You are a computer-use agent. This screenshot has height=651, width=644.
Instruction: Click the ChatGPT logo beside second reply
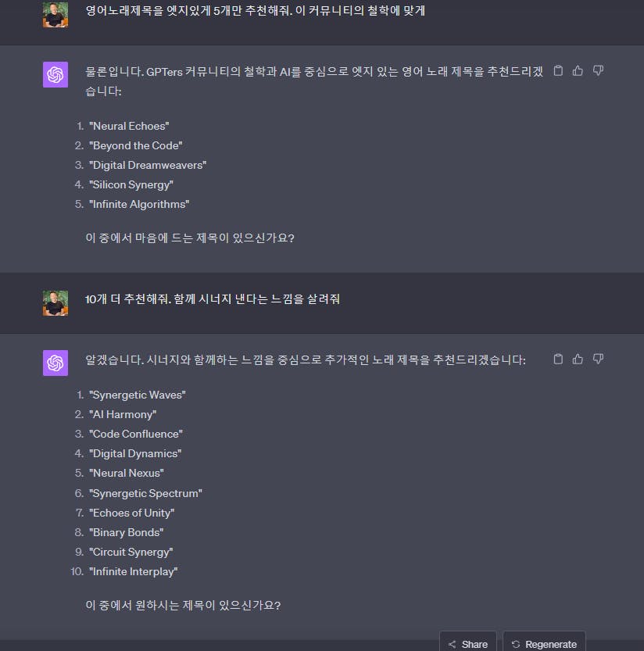55,363
